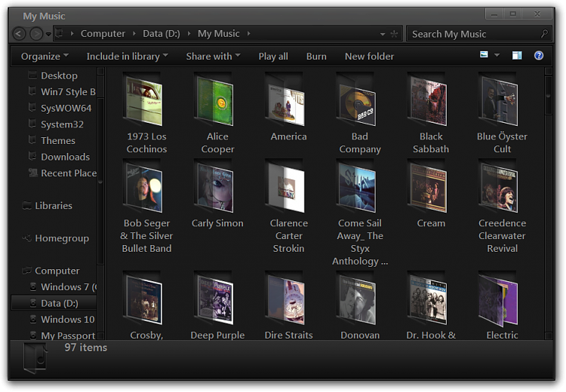Select Data (D:) in the address bar

pos(161,33)
